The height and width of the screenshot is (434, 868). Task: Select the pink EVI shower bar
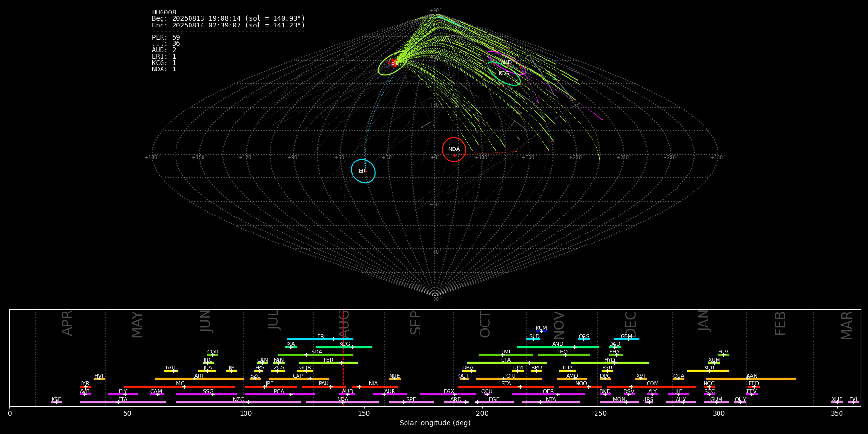[853, 402]
